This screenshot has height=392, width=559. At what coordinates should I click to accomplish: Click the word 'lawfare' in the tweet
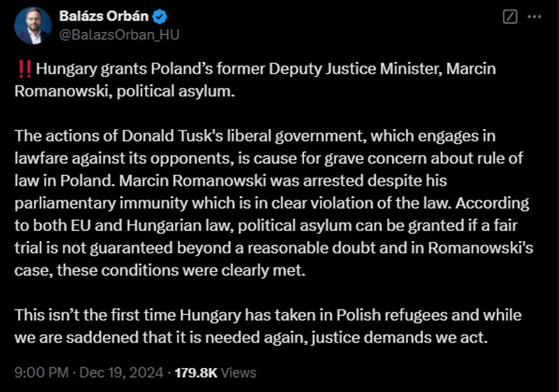(41, 158)
